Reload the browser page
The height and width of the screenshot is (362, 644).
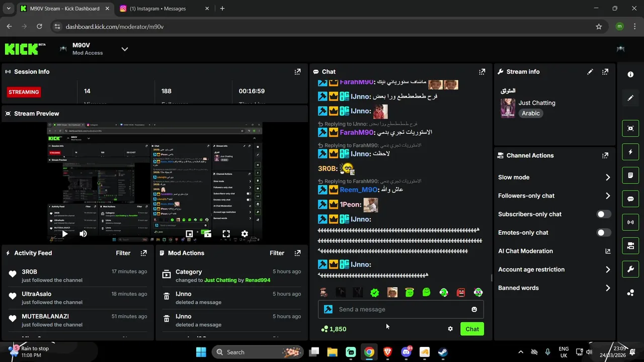click(x=40, y=27)
